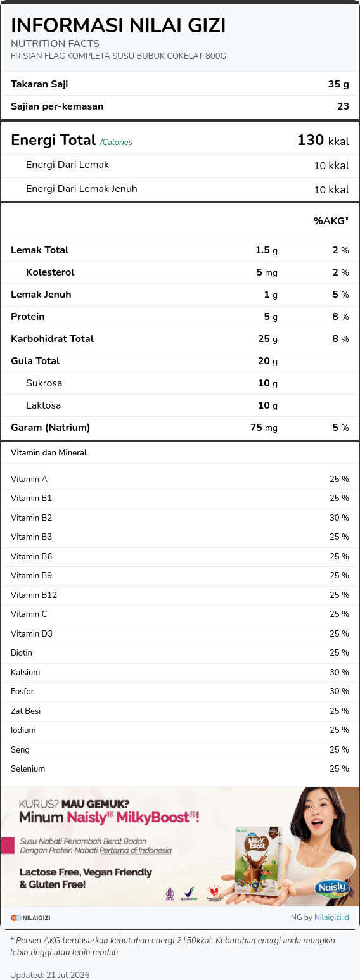Viewport: 360px width, 980px height.
Task: Click the %AKG* column header
Action: click(x=331, y=220)
